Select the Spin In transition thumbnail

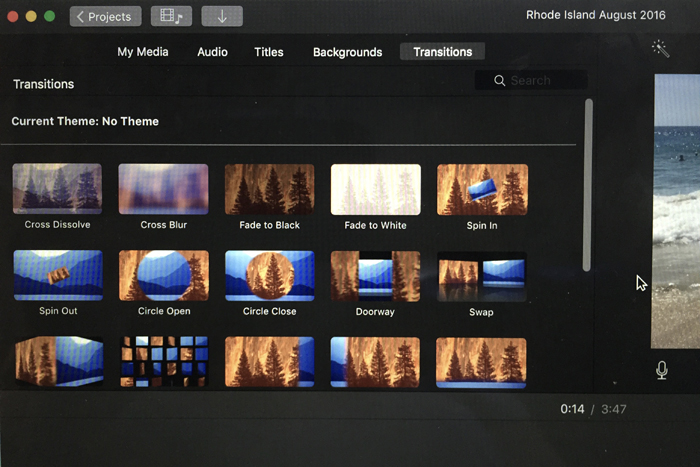[482, 189]
